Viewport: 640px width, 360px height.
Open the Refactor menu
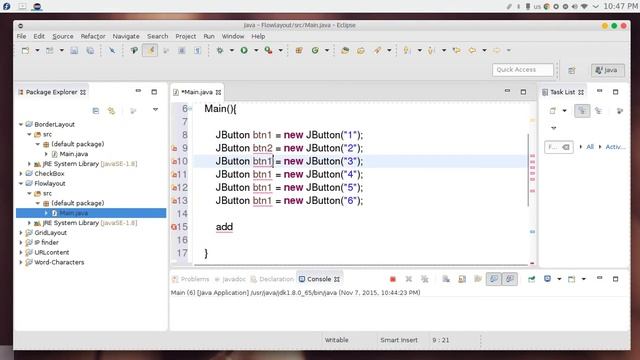(x=93, y=36)
